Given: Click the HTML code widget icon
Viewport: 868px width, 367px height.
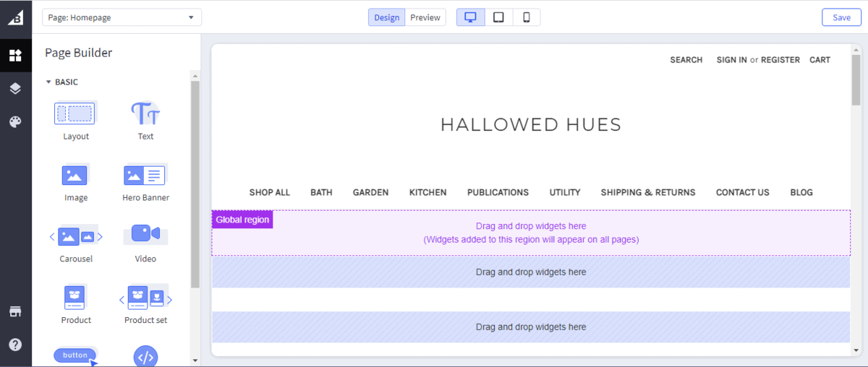Looking at the screenshot, I should 145,356.
